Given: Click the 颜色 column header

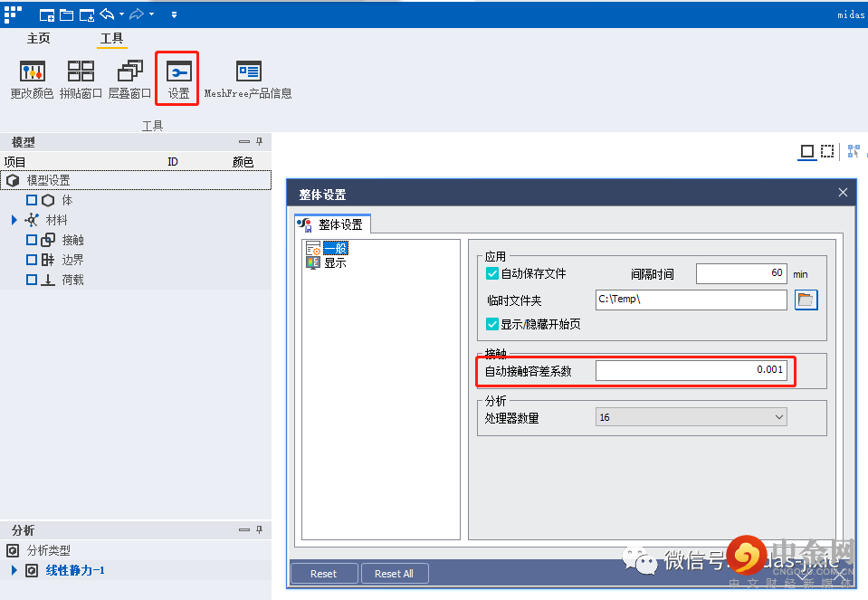Looking at the screenshot, I should pos(243,162).
